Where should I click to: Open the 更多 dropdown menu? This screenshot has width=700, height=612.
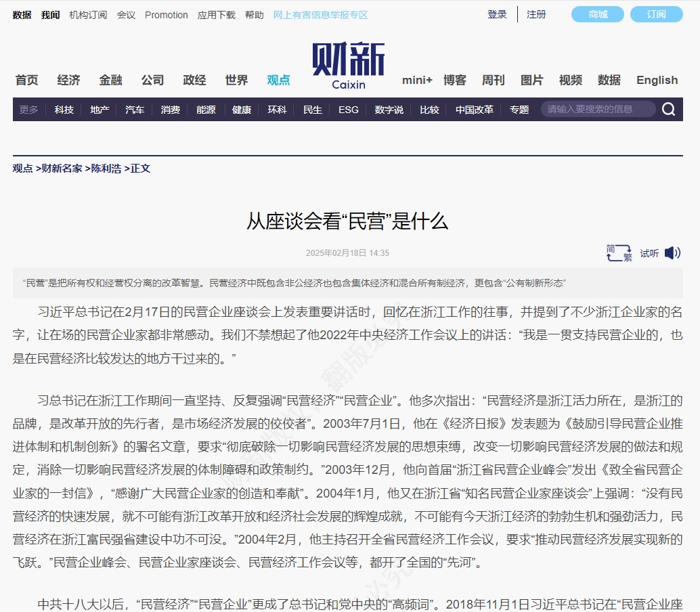coord(28,109)
